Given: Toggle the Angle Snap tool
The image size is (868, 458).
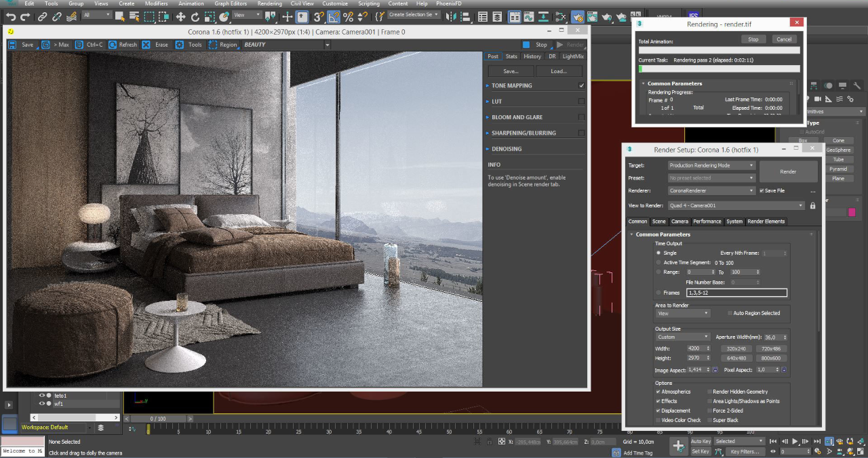Looking at the screenshot, I should pos(334,16).
